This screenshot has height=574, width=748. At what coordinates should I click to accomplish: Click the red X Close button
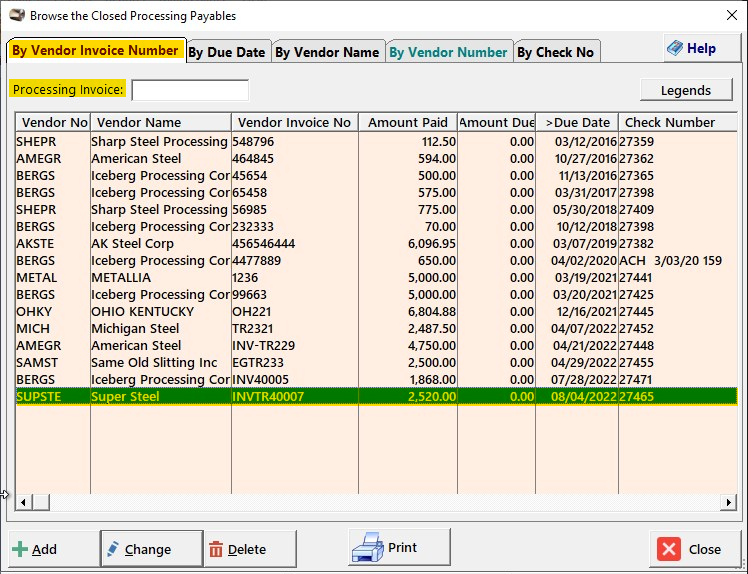(x=695, y=549)
